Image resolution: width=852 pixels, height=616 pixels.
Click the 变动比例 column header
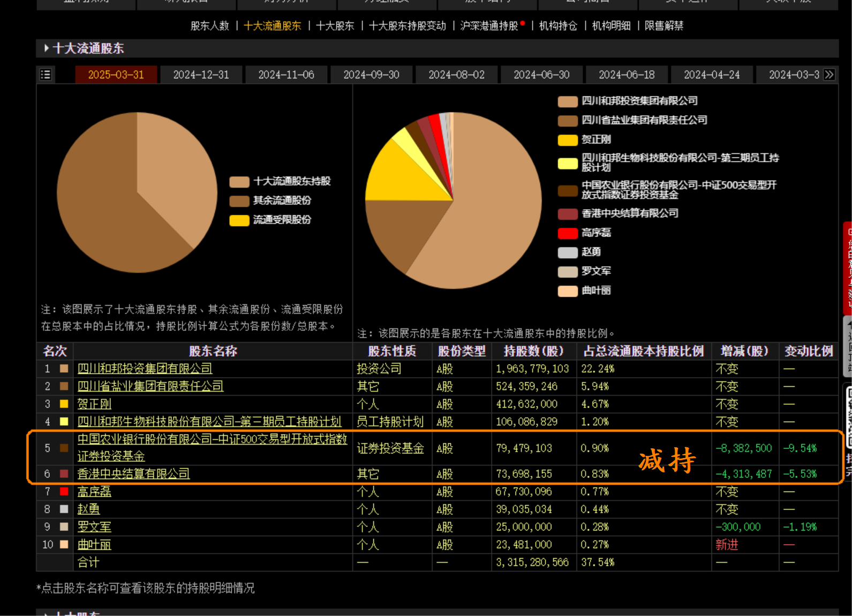tap(809, 351)
